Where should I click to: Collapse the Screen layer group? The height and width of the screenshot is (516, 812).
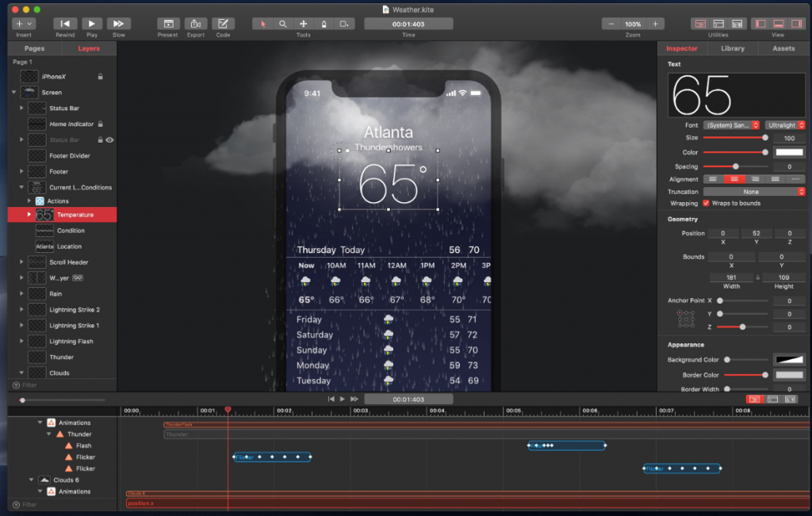14,93
